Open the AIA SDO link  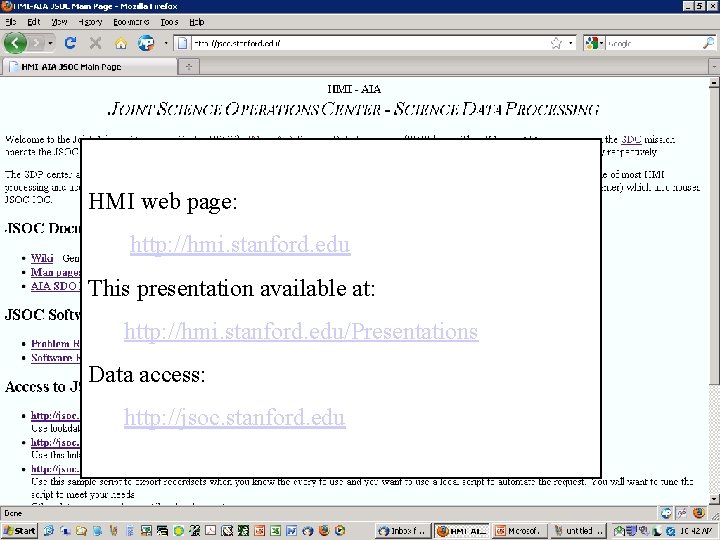pyautogui.click(x=56, y=286)
